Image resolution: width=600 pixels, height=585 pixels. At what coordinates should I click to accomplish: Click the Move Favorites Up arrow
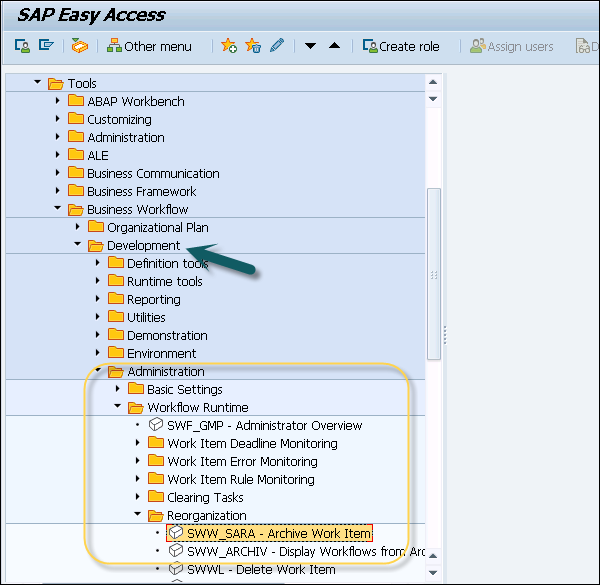click(x=334, y=46)
